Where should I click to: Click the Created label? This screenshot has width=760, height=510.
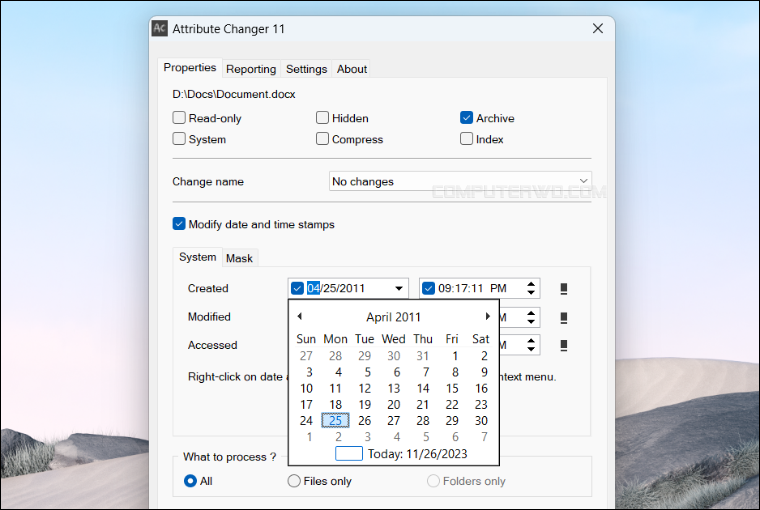click(208, 288)
